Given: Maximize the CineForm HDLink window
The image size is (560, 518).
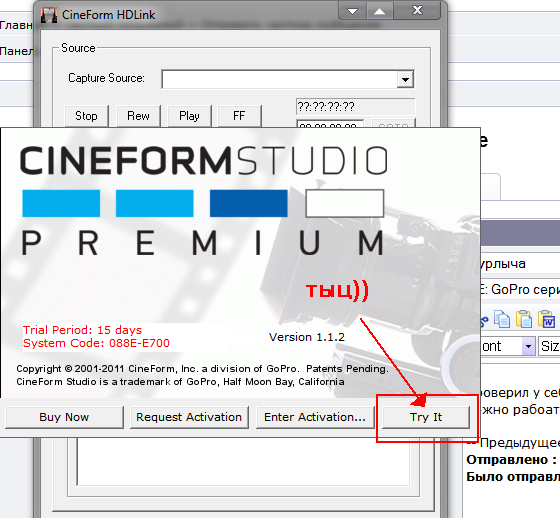Looking at the screenshot, I should pos(380,11).
